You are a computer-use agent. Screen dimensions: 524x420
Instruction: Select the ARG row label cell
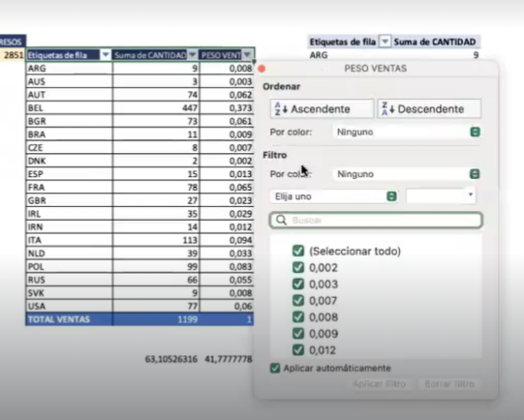tap(69, 68)
